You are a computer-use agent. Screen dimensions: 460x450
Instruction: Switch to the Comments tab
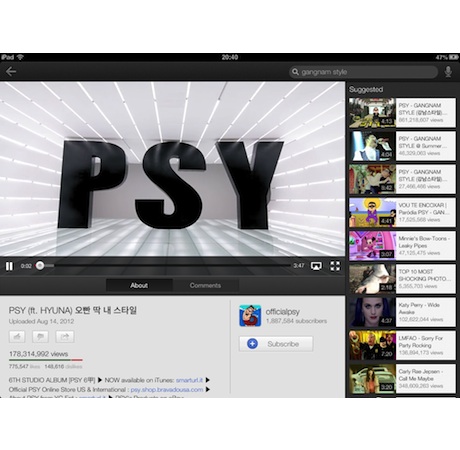click(205, 285)
